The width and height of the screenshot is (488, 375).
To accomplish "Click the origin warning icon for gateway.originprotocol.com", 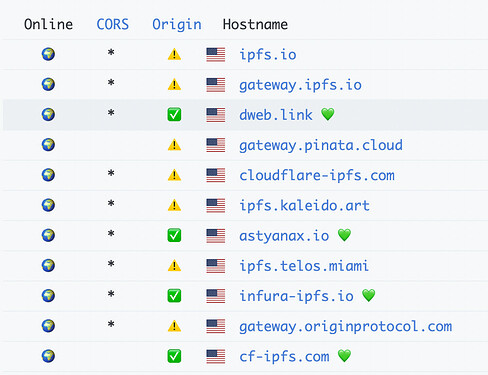I will [x=174, y=326].
